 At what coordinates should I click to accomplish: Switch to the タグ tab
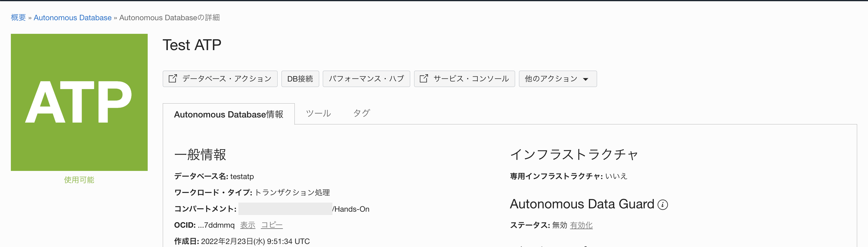(361, 113)
